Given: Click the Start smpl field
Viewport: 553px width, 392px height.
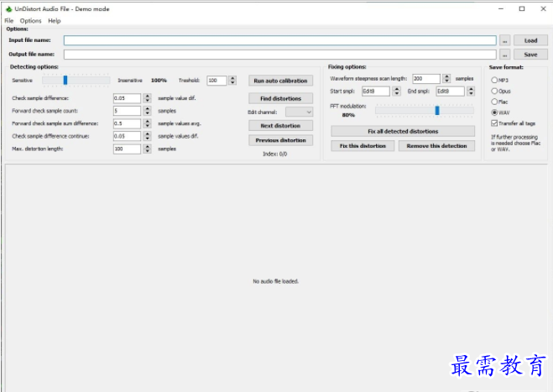Looking at the screenshot, I should pos(376,91).
